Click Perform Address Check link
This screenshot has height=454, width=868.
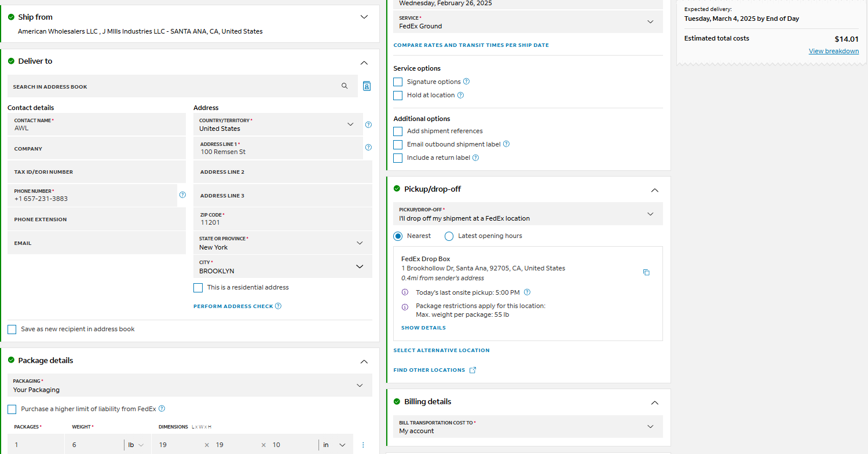pyautogui.click(x=233, y=306)
